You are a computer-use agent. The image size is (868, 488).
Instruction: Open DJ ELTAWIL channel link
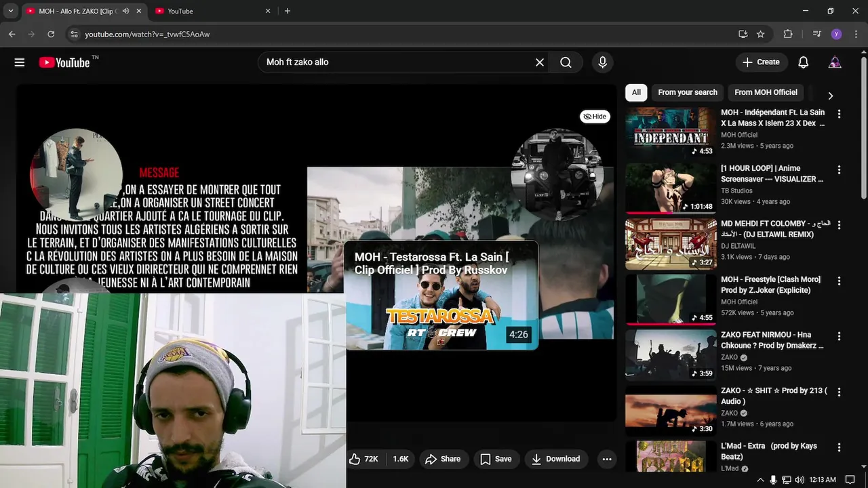[x=738, y=246]
